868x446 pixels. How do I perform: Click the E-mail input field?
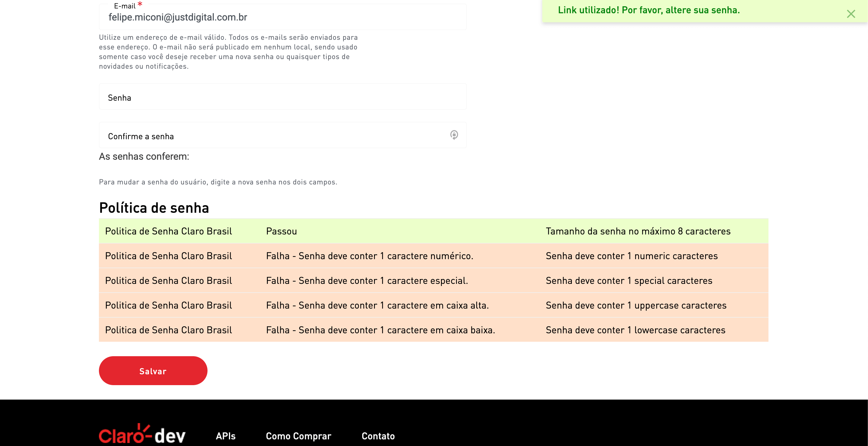click(282, 17)
